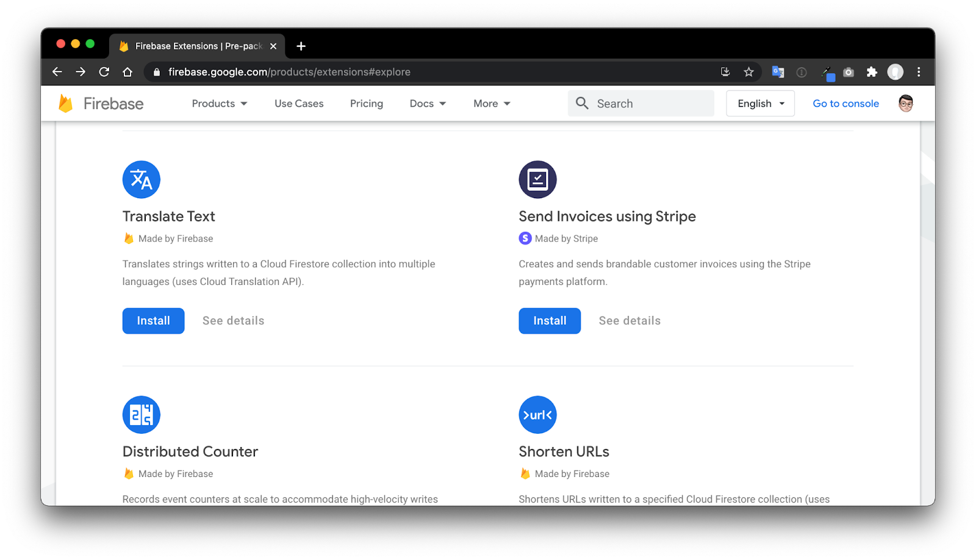Install Send Invoices using Stripe extension
The height and width of the screenshot is (560, 976).
550,321
